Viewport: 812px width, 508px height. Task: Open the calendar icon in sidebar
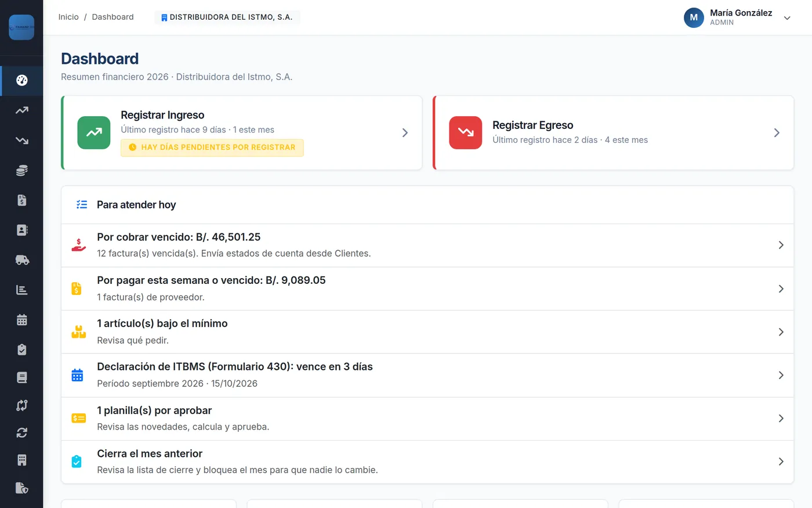coord(22,320)
